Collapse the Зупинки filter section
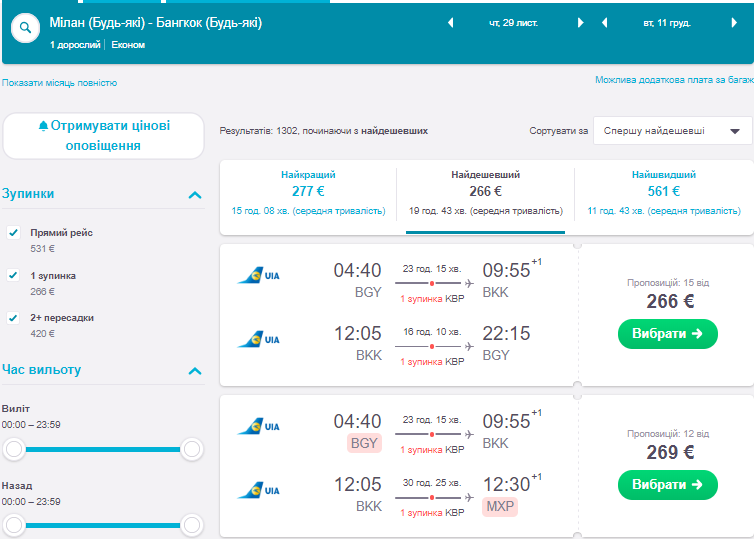Viewport: 754px width, 539px height. pos(195,195)
